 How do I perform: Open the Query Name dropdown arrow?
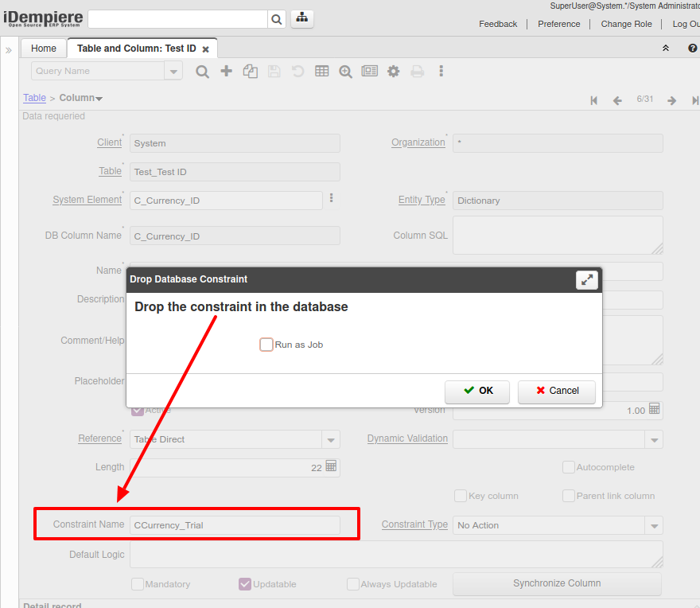click(x=173, y=71)
